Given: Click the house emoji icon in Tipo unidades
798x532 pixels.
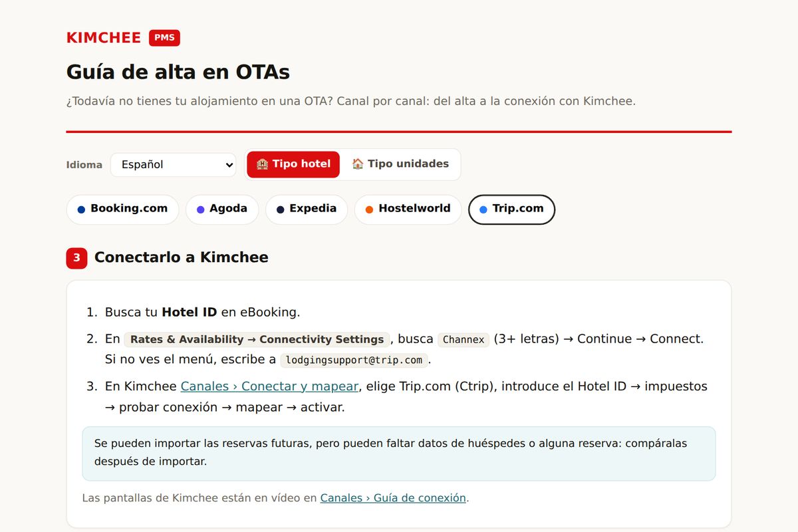Looking at the screenshot, I should coord(358,164).
